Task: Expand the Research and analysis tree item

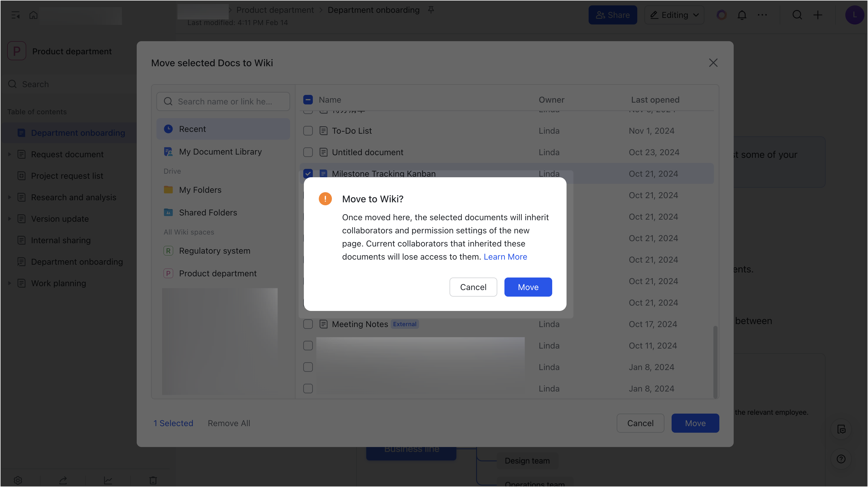Action: point(10,197)
